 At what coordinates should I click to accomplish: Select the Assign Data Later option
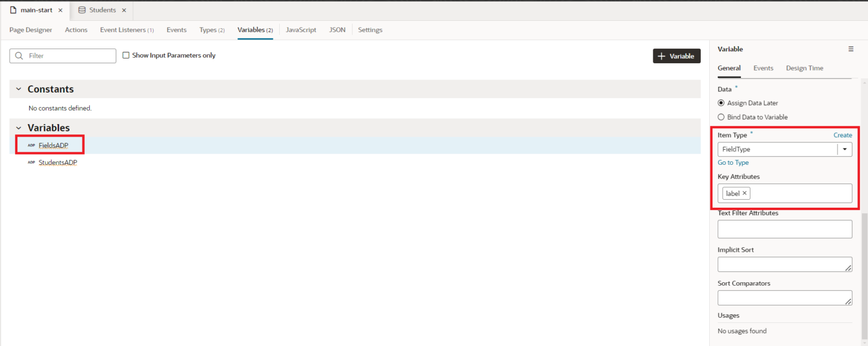click(x=721, y=103)
